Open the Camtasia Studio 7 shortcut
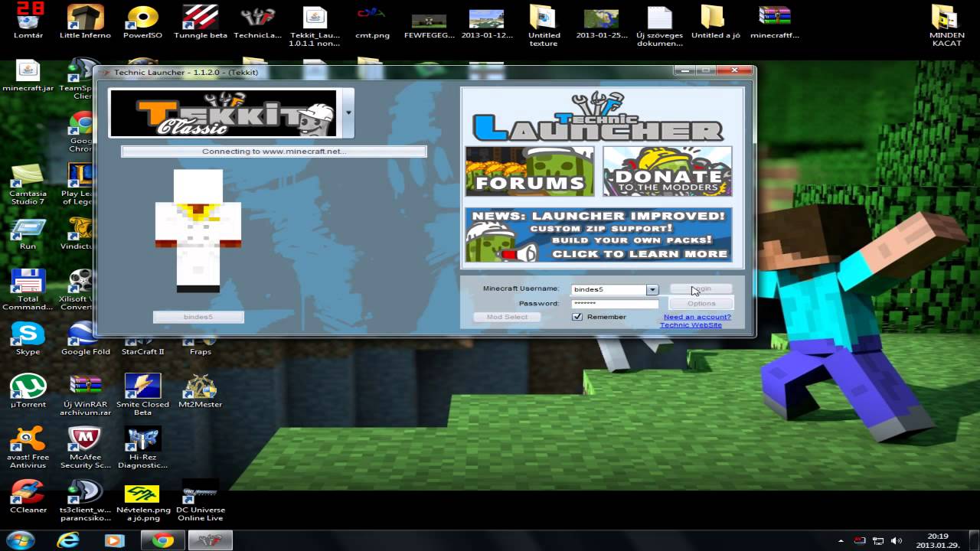The image size is (980, 551). (x=28, y=184)
